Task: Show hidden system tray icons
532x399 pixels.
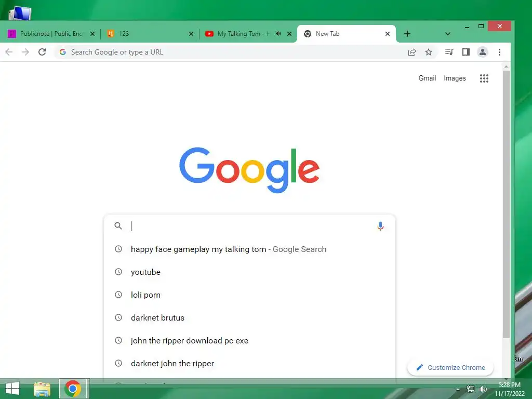Action: click(x=458, y=389)
